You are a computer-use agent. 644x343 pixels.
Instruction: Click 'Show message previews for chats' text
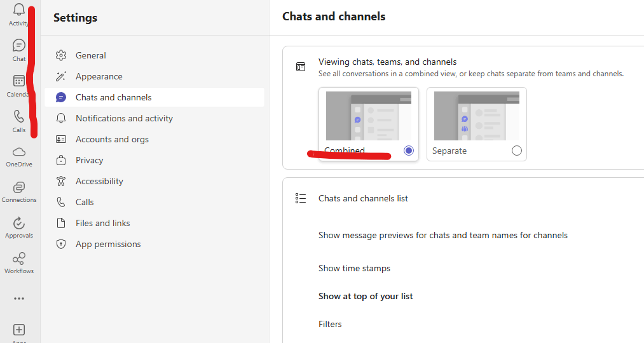[442, 236]
